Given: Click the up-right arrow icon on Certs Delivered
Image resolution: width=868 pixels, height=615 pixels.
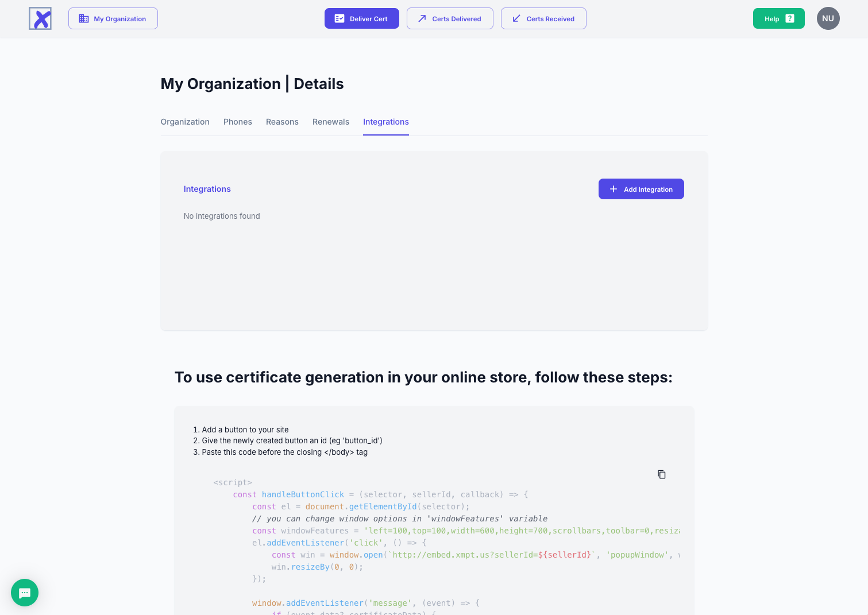Looking at the screenshot, I should tap(422, 18).
